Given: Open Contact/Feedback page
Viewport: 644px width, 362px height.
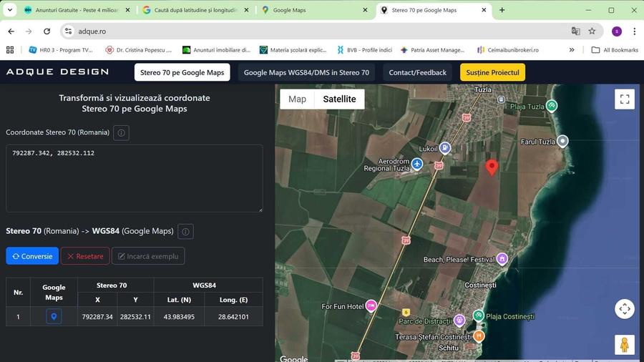Looking at the screenshot, I should point(417,72).
